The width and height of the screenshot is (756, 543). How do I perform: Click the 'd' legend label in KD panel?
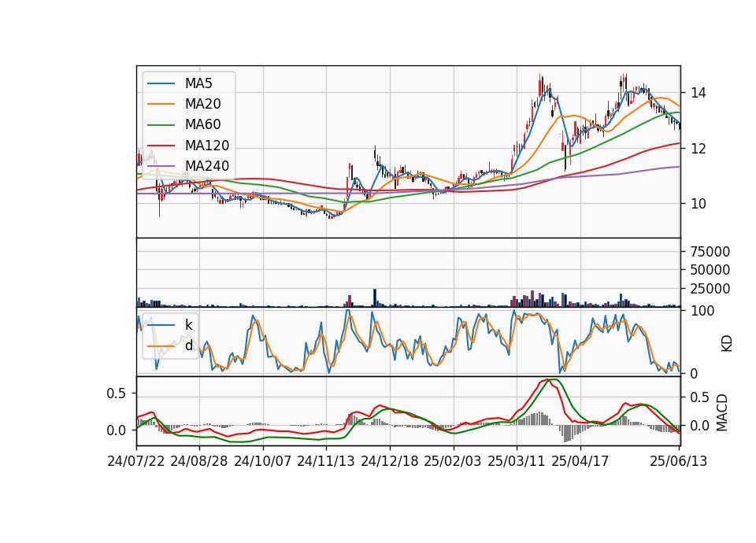point(189,345)
